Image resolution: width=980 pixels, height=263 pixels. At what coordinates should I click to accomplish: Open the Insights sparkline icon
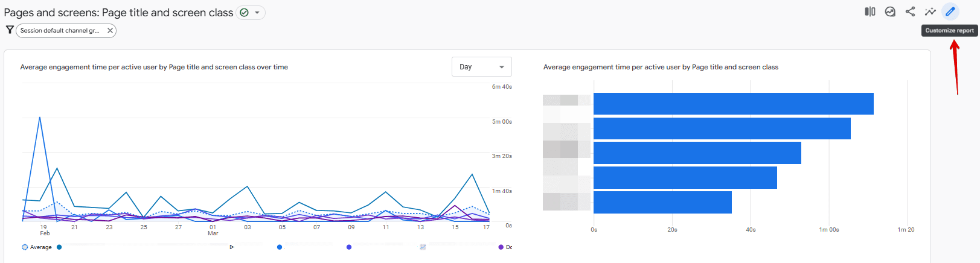pyautogui.click(x=930, y=11)
